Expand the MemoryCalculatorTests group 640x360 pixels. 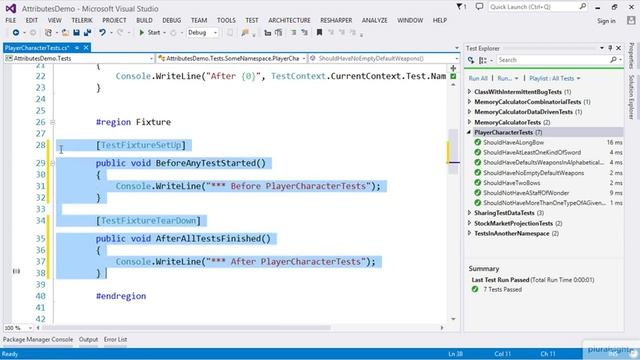point(469,122)
